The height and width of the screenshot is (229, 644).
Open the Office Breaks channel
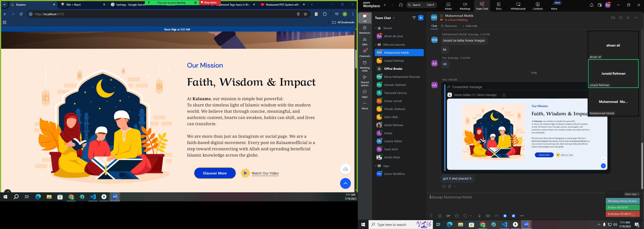399,69
